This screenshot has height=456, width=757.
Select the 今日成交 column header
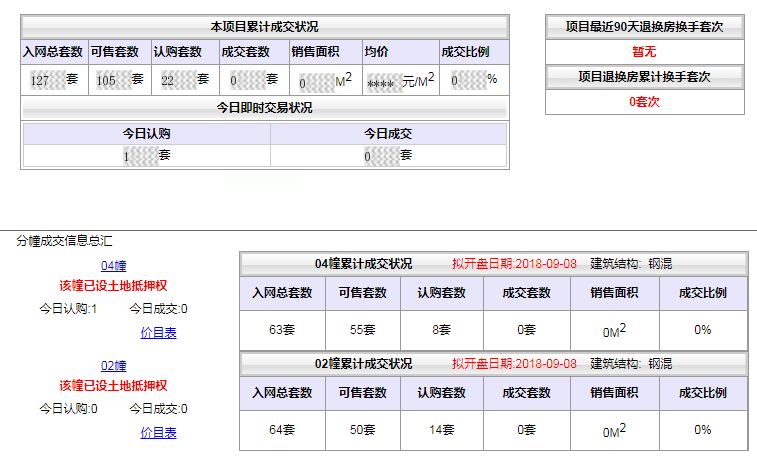point(388,133)
